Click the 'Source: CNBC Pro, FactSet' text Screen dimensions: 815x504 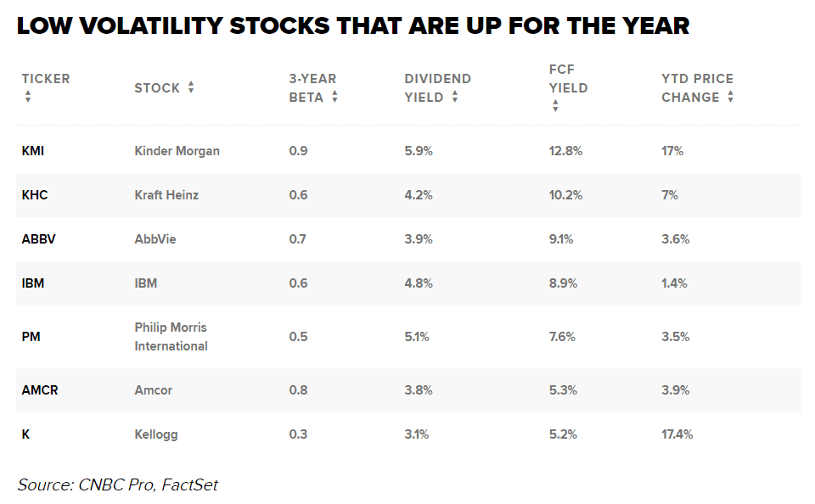pos(118,484)
